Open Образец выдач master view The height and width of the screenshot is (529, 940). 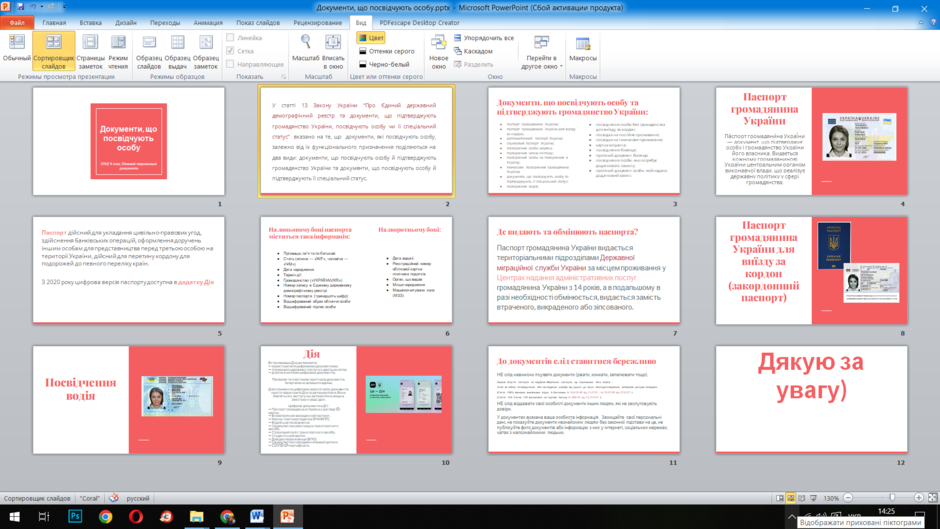click(177, 51)
